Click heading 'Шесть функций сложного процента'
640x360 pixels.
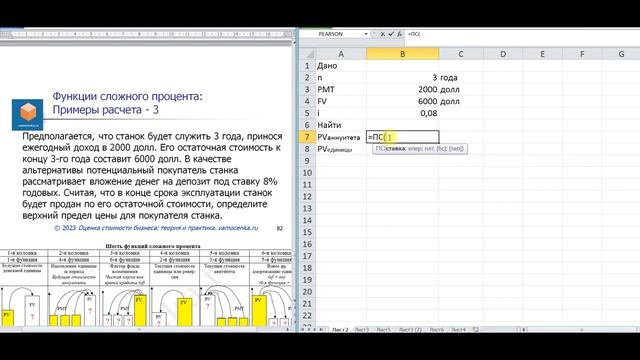click(x=153, y=246)
